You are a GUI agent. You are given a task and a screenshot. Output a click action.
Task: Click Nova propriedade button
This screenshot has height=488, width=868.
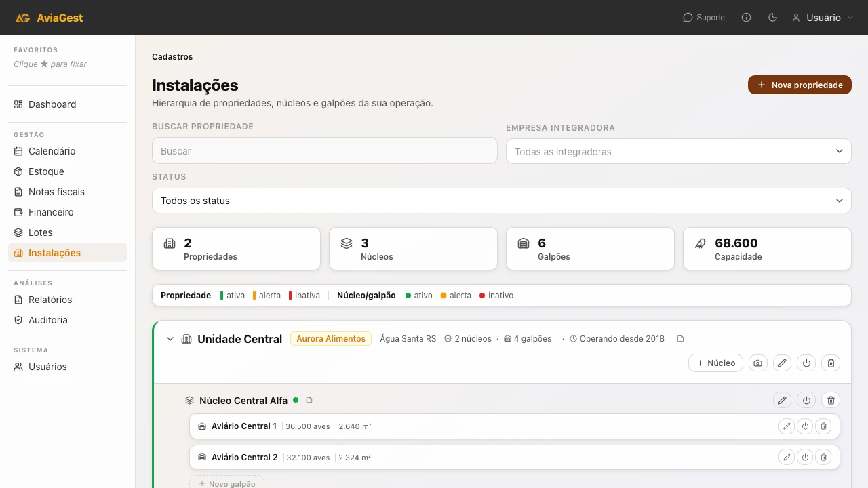coord(800,85)
